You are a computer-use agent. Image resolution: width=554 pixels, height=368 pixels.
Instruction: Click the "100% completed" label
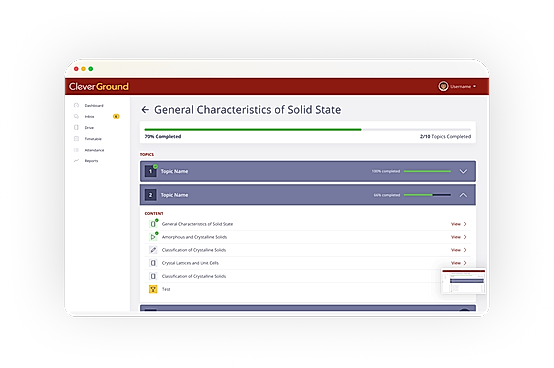click(x=386, y=171)
